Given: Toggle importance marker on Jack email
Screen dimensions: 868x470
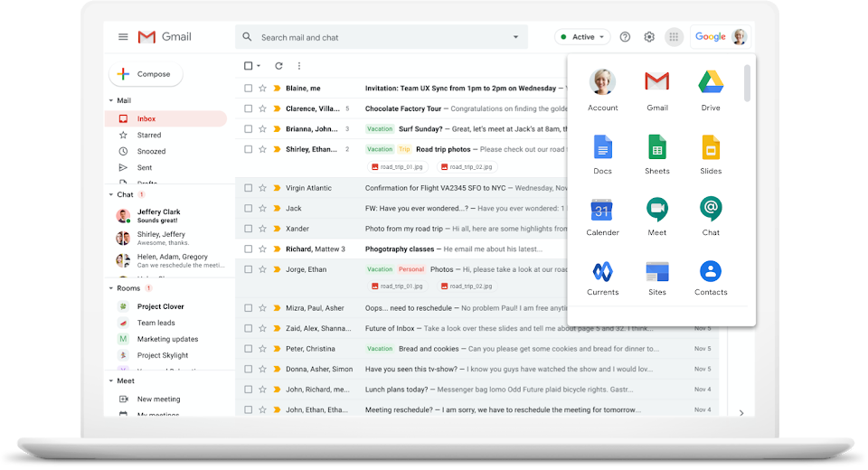Looking at the screenshot, I should click(277, 209).
